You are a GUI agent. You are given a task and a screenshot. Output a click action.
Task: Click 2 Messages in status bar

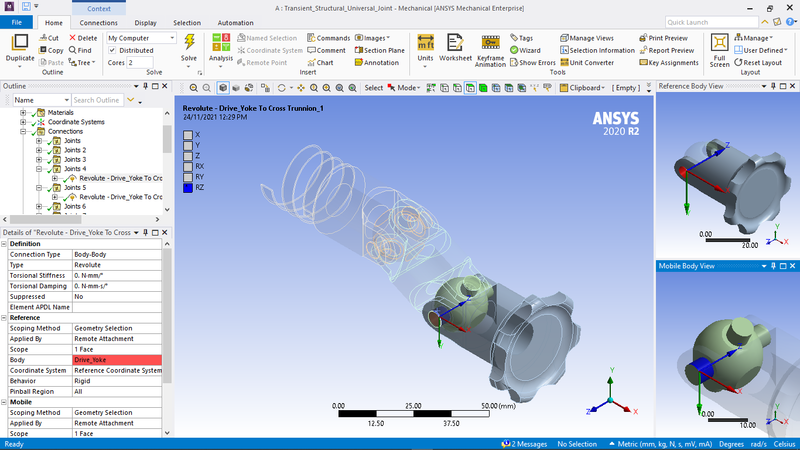524,444
